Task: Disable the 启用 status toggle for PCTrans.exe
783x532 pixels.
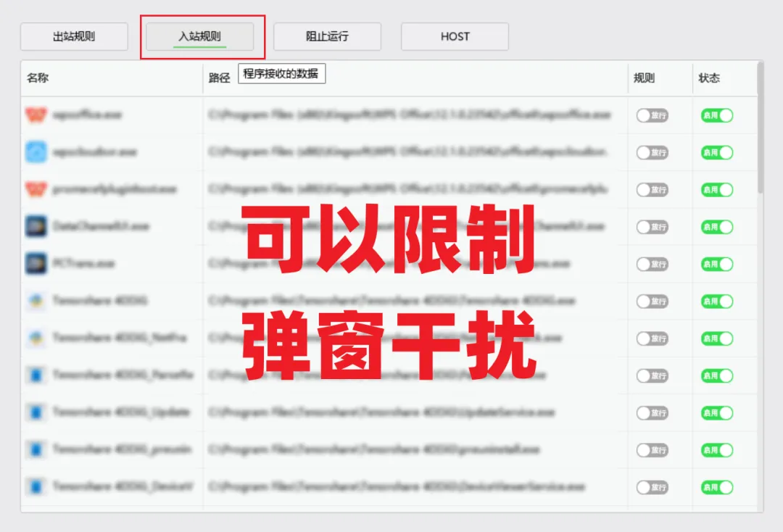Action: point(716,264)
